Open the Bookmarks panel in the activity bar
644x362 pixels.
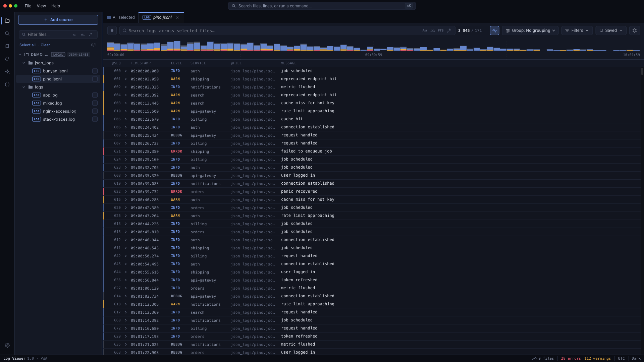7,46
